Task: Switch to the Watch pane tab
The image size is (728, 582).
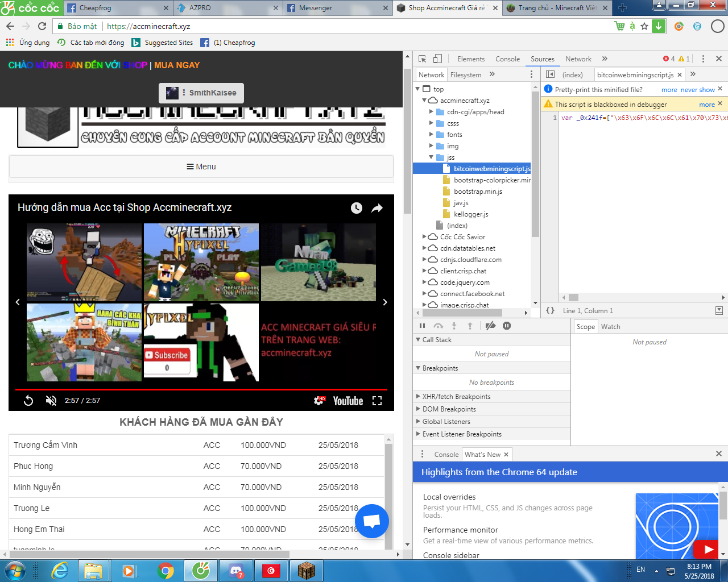Action: click(610, 327)
